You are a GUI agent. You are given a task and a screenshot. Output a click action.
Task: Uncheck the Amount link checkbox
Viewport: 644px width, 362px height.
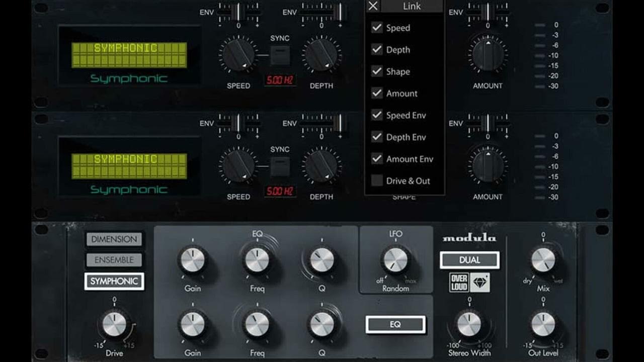point(377,93)
